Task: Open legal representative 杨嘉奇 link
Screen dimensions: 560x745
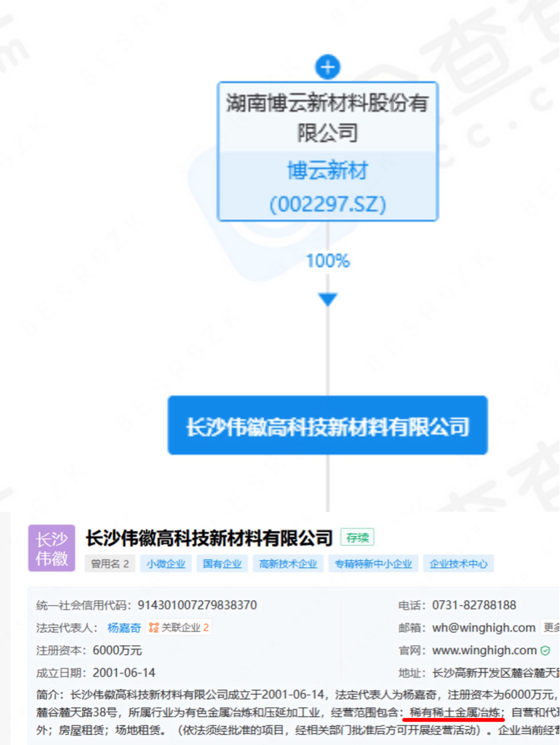Action: pos(124,628)
